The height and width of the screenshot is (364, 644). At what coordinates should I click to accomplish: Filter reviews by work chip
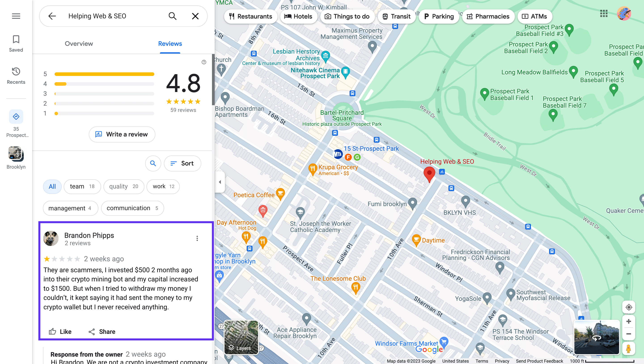click(163, 186)
